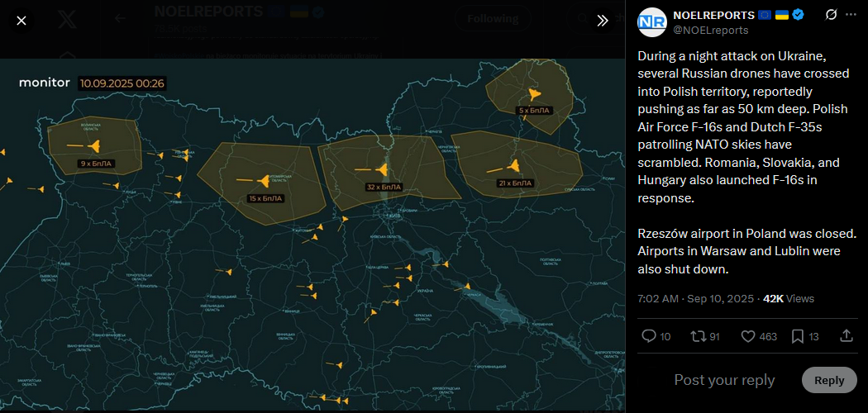Click the dimmed X logo behind viewer

coord(68,21)
